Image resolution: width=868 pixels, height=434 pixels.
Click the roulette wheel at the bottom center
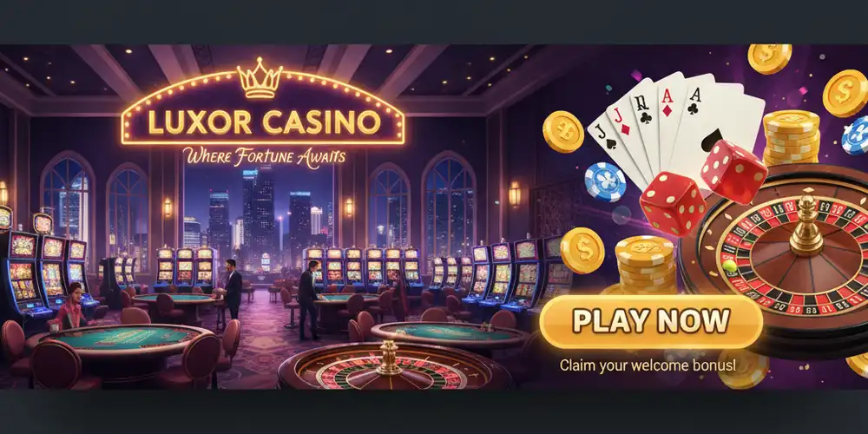click(395, 366)
